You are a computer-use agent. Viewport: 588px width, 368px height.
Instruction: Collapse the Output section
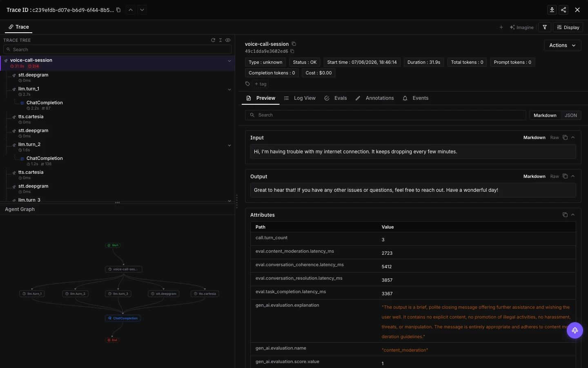point(573,177)
